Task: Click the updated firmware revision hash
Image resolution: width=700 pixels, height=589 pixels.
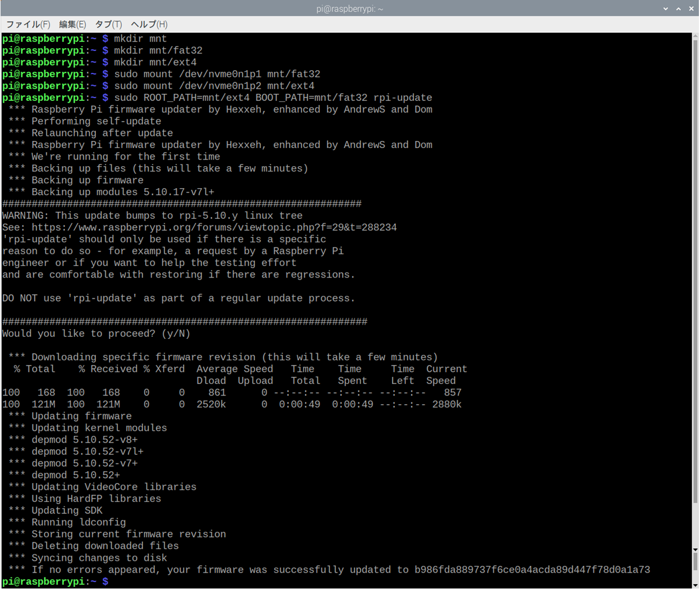Action: click(532, 570)
